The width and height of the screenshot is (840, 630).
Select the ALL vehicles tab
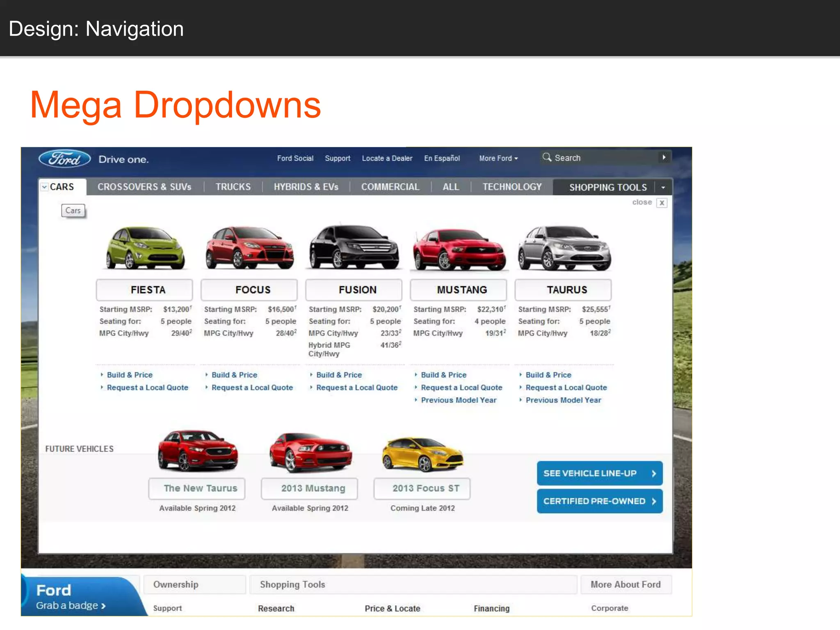tap(451, 187)
